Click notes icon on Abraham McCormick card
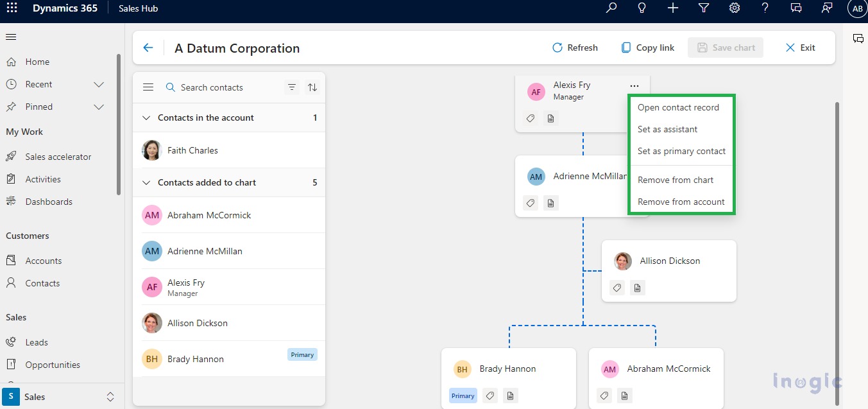This screenshot has height=409, width=868. 624,396
